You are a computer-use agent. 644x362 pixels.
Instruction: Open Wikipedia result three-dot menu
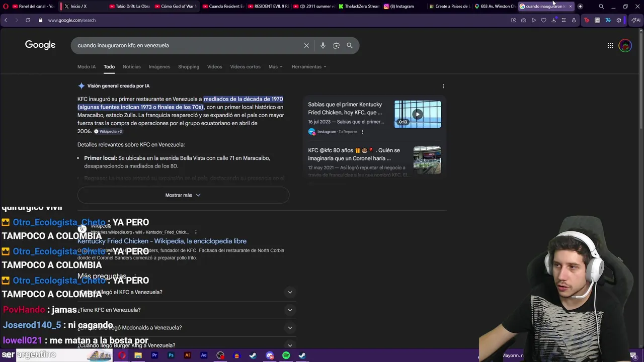196,232
